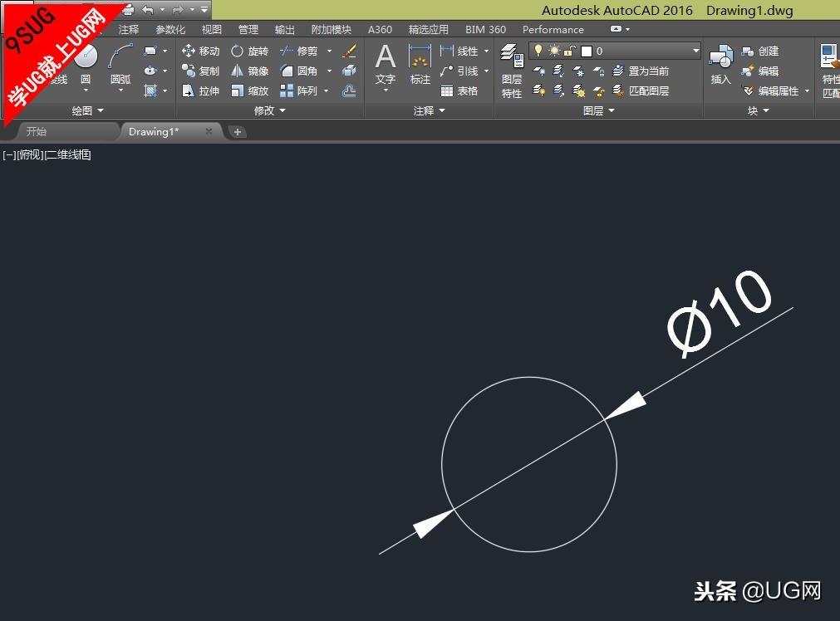Viewport: 840px width, 621px height.
Task: Select the 文字 (Text) tool
Action: point(386,64)
